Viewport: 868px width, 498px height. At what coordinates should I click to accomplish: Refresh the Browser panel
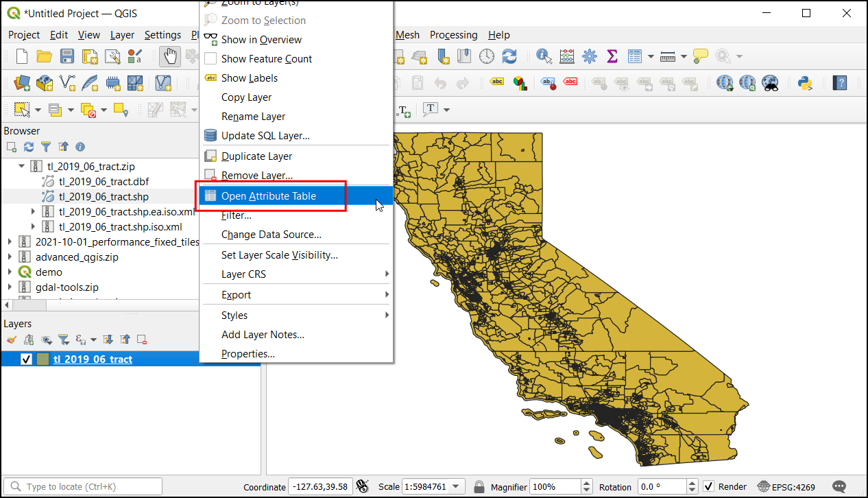click(29, 147)
